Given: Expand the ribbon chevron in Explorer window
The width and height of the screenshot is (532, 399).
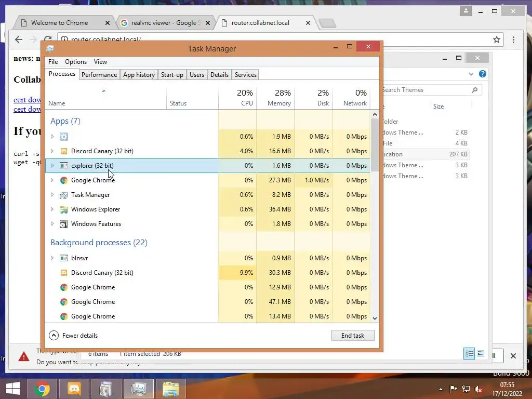Looking at the screenshot, I should [471, 74].
